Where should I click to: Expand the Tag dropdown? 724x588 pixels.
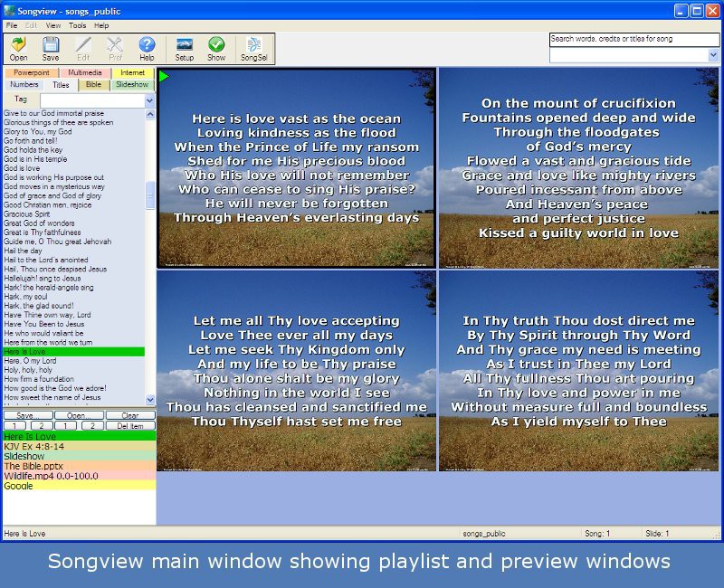(149, 100)
